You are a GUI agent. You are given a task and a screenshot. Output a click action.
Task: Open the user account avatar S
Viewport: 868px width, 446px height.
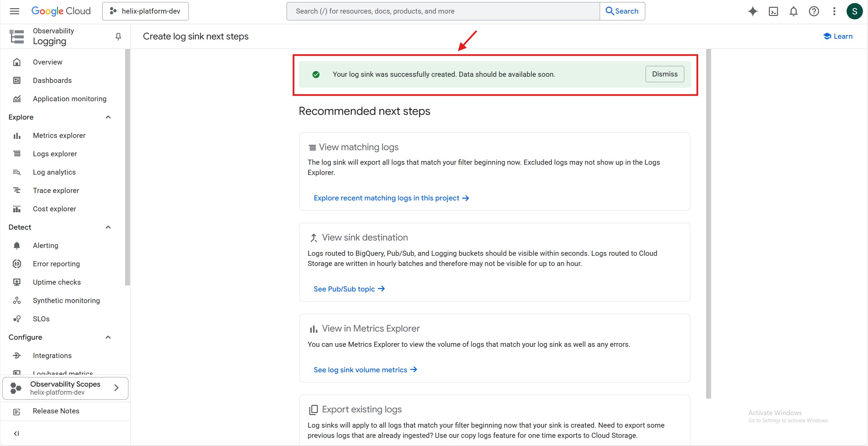pos(854,11)
